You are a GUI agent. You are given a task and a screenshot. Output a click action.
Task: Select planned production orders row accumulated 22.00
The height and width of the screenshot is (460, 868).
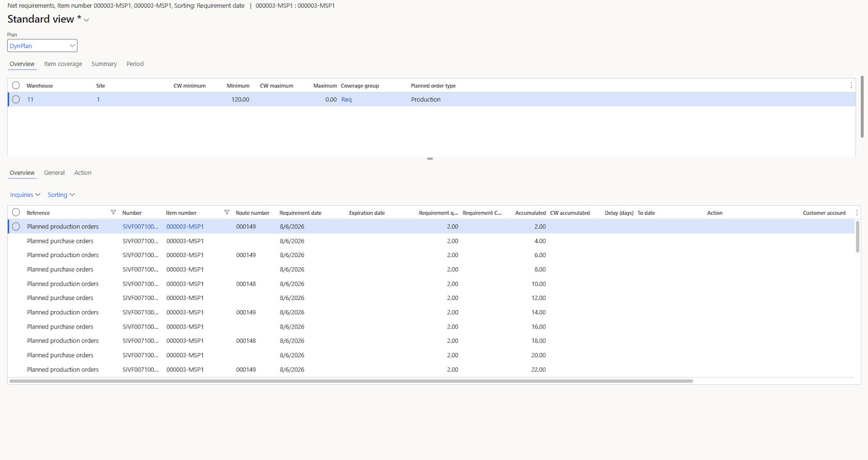pyautogui.click(x=431, y=370)
